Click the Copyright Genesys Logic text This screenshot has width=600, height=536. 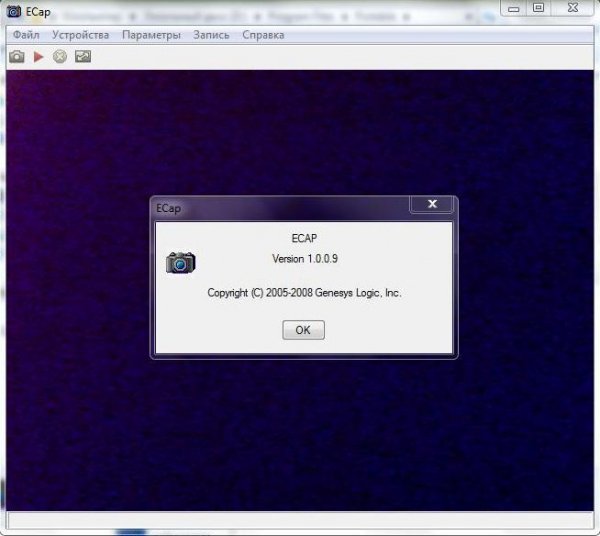[305, 293]
